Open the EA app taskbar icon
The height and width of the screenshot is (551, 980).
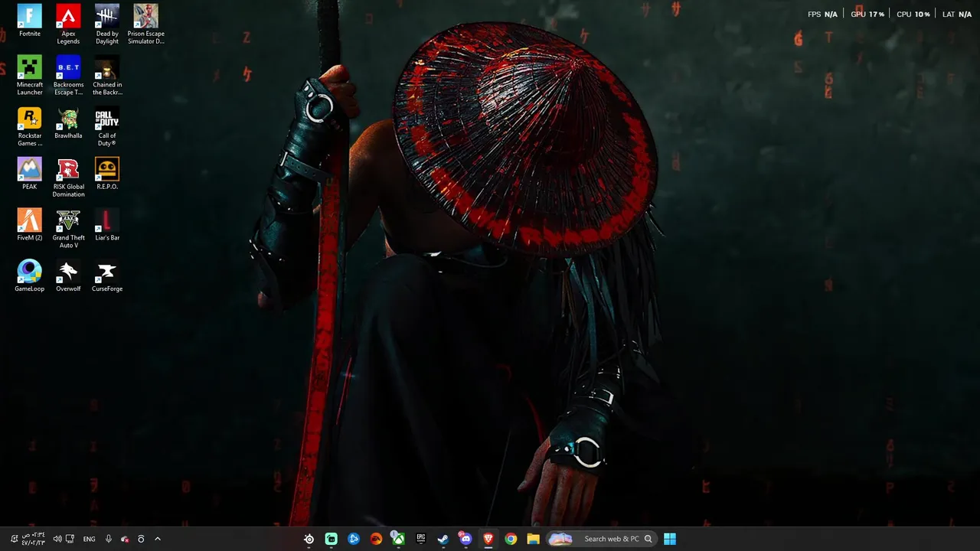pos(376,539)
